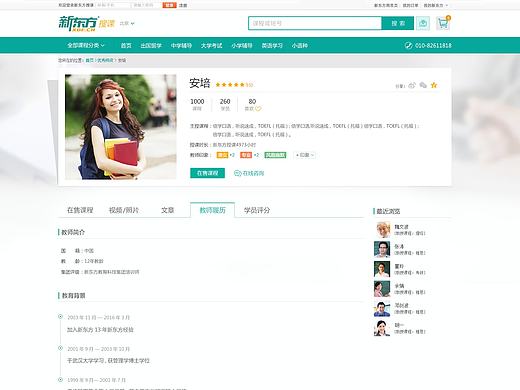Switch to 在售课程 tab
The width and height of the screenshot is (520, 390).
point(80,210)
